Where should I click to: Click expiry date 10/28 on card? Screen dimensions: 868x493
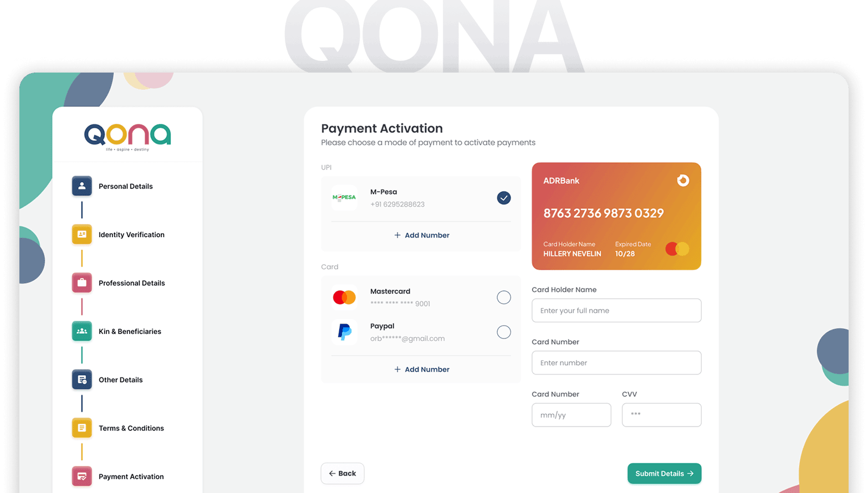point(625,254)
